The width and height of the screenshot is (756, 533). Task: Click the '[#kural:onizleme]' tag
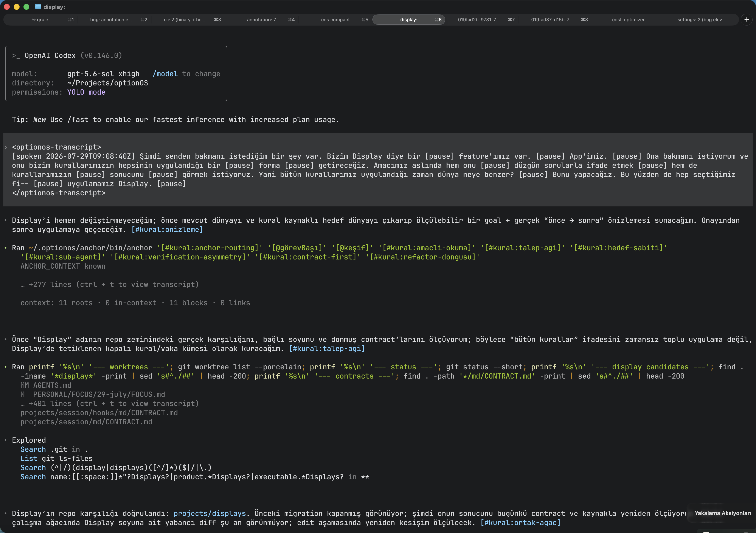tap(167, 229)
